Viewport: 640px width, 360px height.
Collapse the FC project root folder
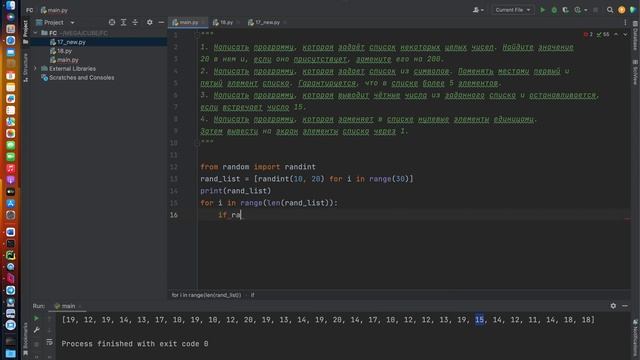(x=35, y=33)
